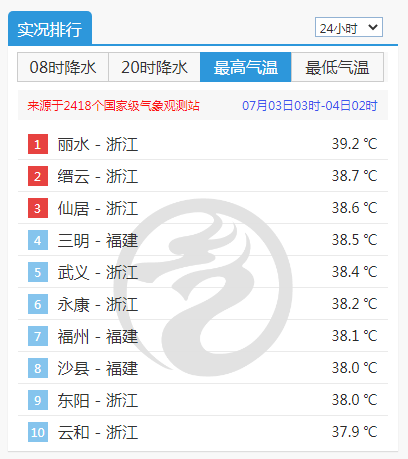This screenshot has width=408, height=459.
Task: Click the red rank 1 badge
Action: point(38,144)
